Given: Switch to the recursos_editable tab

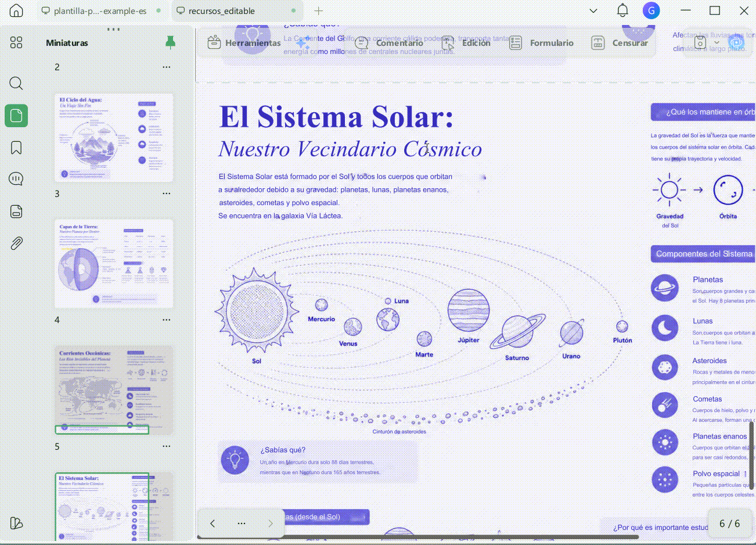Looking at the screenshot, I should (238, 10).
